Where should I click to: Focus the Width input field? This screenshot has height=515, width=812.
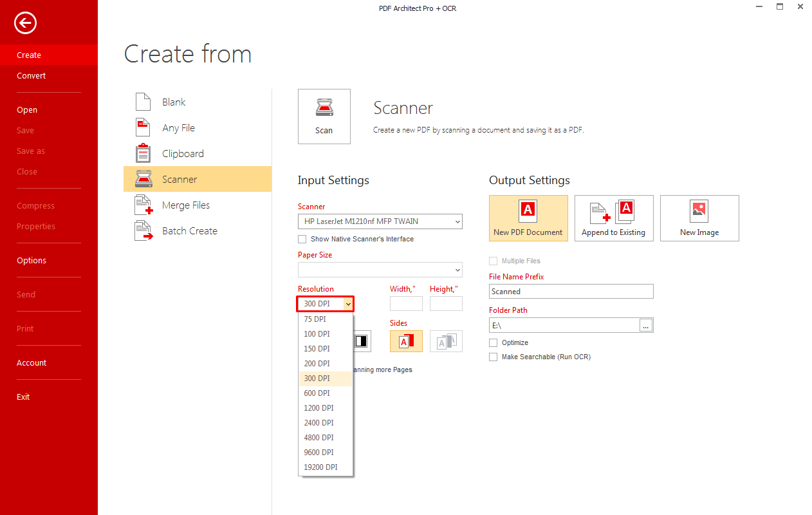coord(406,304)
